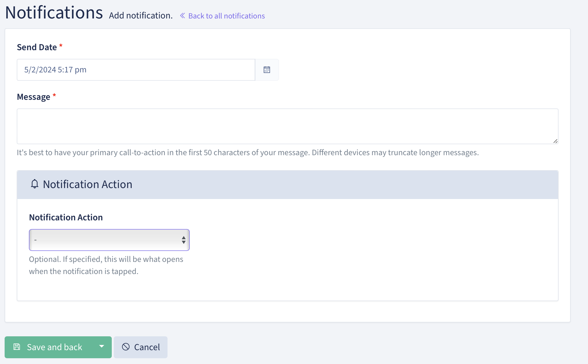Click Back to all notifications link
The width and height of the screenshot is (588, 364).
click(222, 16)
